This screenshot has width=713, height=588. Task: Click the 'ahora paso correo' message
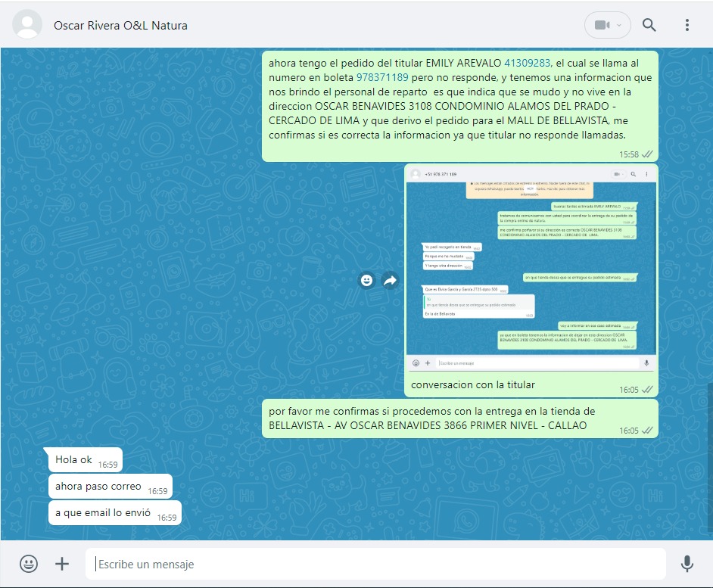tap(98, 486)
